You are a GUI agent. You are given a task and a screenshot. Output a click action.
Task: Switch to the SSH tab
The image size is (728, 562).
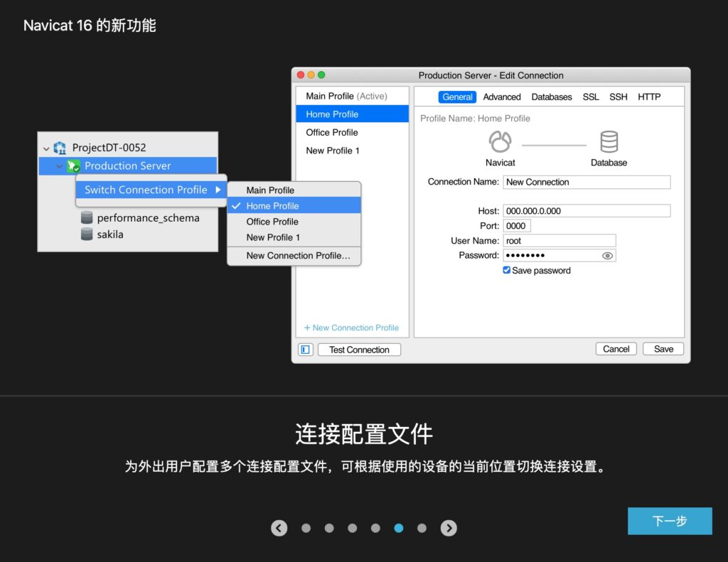tap(618, 97)
